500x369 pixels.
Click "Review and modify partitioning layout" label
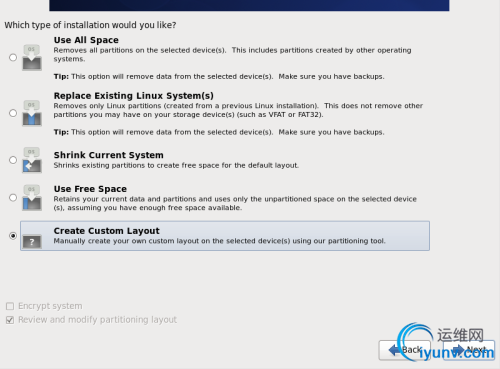pyautogui.click(x=97, y=320)
